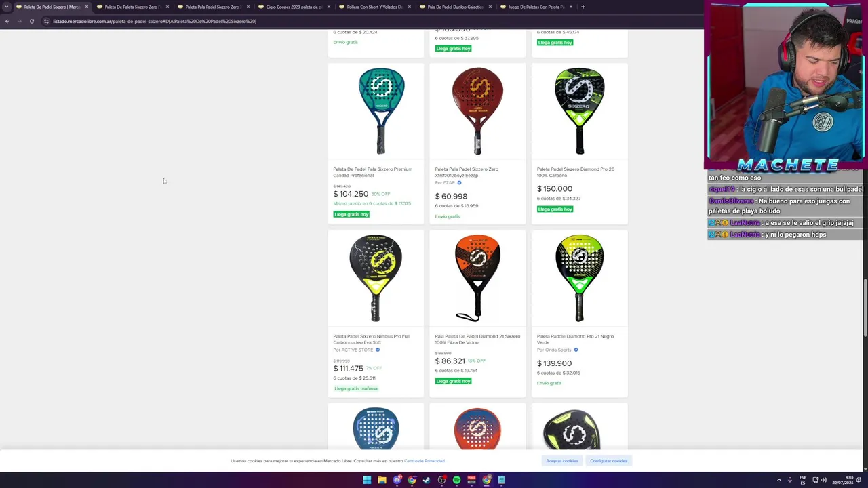
Task: Click 'Aceptar cookies' button
Action: pos(562,461)
